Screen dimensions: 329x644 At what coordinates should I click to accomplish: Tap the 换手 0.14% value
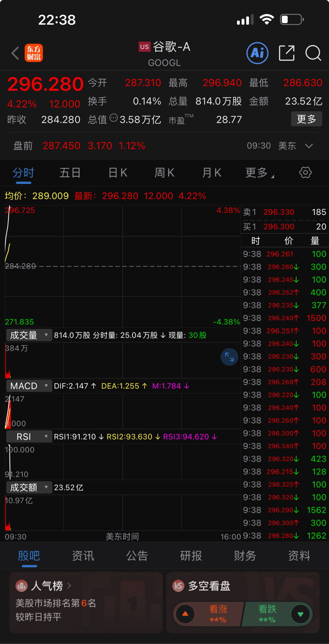tap(147, 101)
